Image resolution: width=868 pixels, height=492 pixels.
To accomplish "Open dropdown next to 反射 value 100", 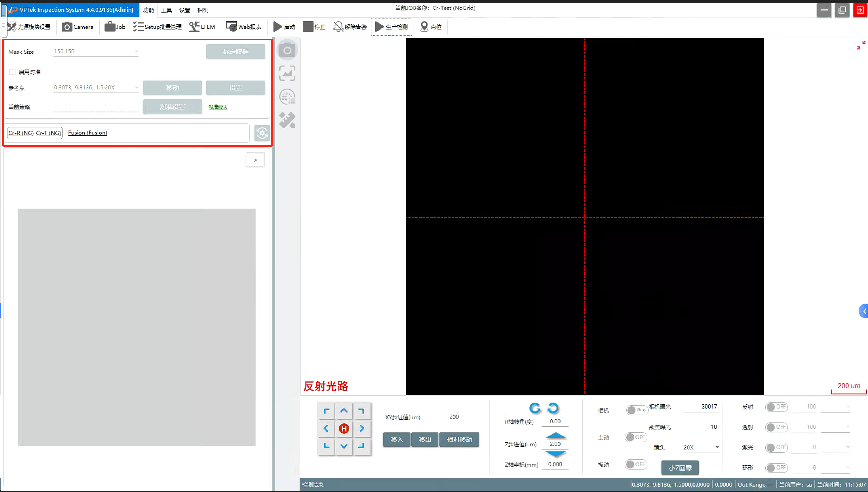I will (835, 407).
